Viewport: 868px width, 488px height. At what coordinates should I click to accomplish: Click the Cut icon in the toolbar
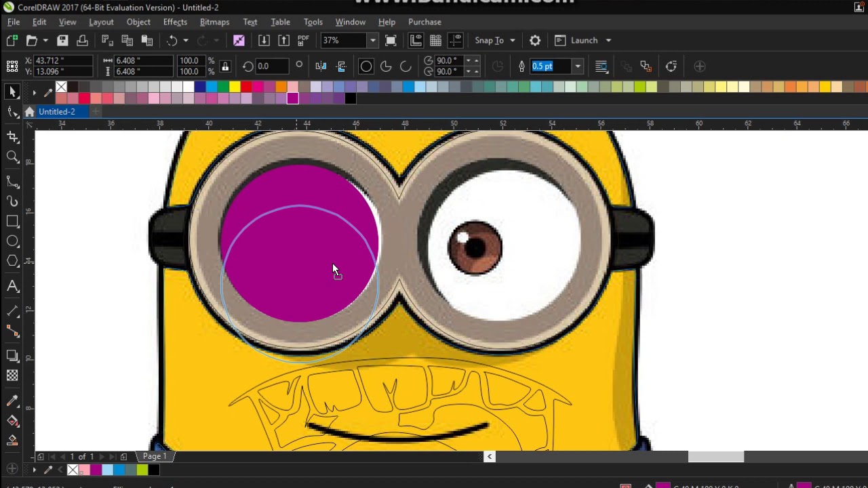click(x=106, y=41)
